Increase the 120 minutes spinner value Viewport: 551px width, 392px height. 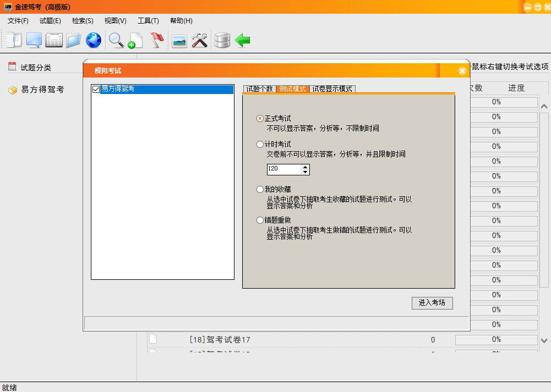point(305,167)
